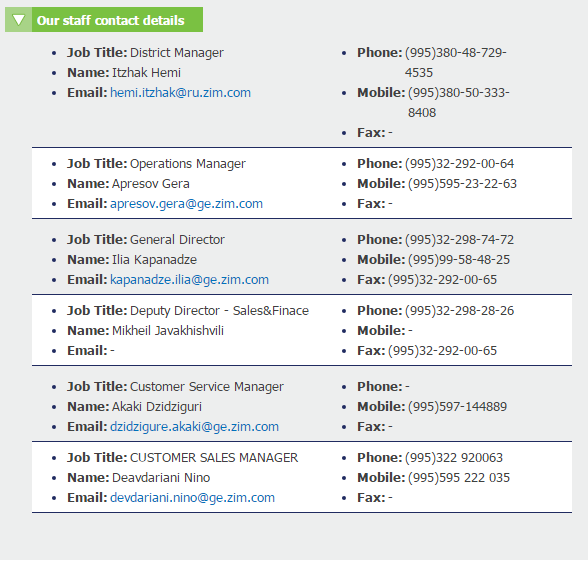Click Deputy Director phone (995)32-298-28-26
The width and height of the screenshot is (588, 564).
(x=459, y=310)
